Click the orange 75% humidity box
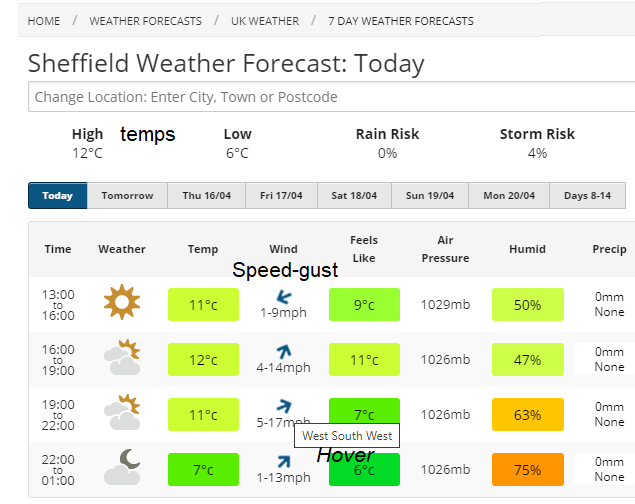This screenshot has width=635, height=504. [x=527, y=470]
